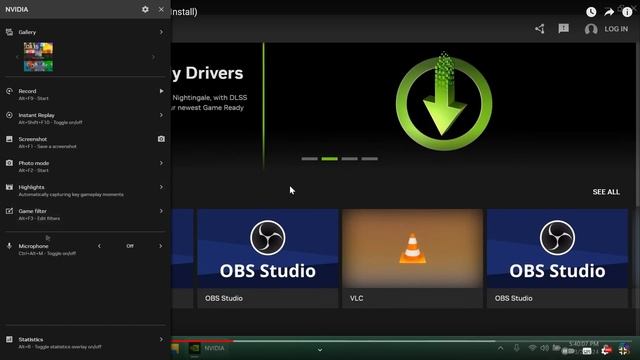This screenshot has width=640, height=360.
Task: Go to third carousel slide indicator
Action: (x=349, y=159)
